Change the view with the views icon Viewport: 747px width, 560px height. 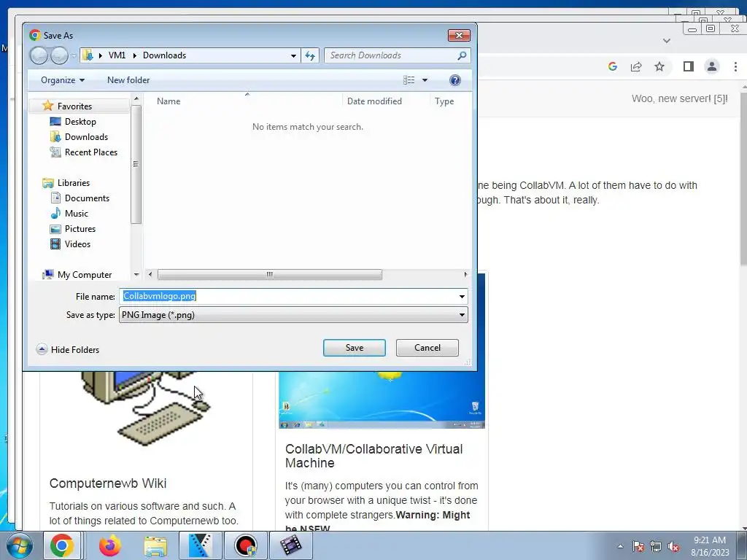pyautogui.click(x=409, y=80)
